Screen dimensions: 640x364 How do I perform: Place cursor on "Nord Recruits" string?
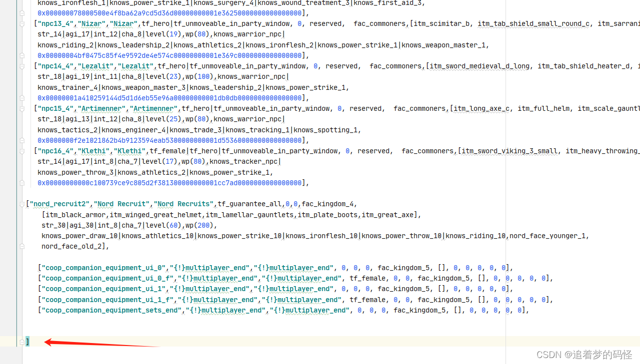(x=183, y=204)
